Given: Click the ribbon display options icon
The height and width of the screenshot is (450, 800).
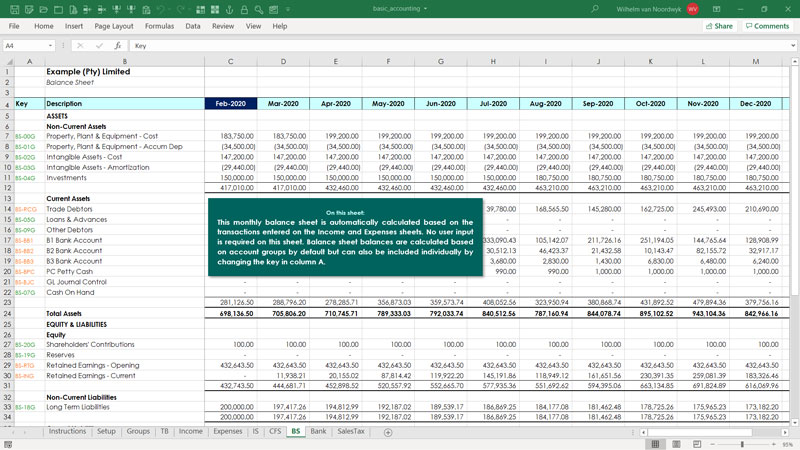Looking at the screenshot, I should click(716, 9).
